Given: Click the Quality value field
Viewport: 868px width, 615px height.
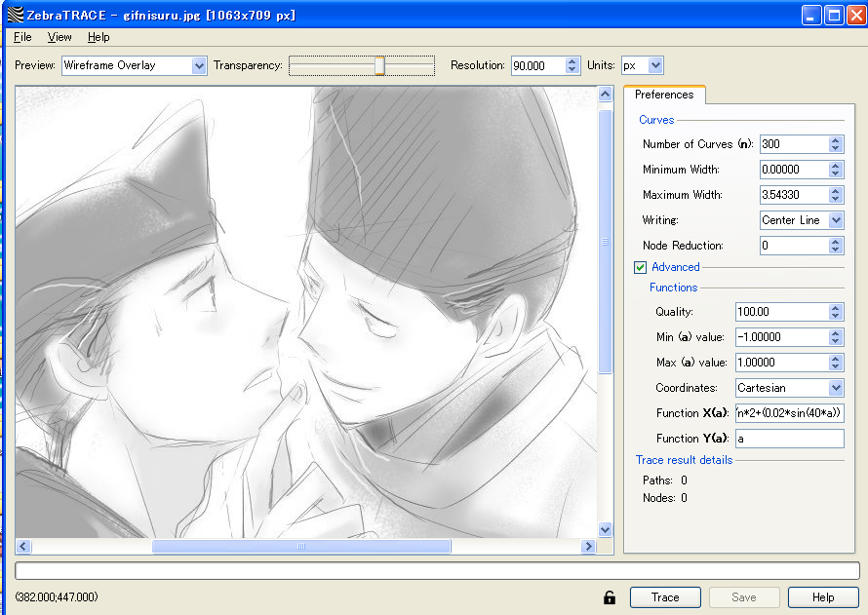Looking at the screenshot, I should [x=782, y=312].
